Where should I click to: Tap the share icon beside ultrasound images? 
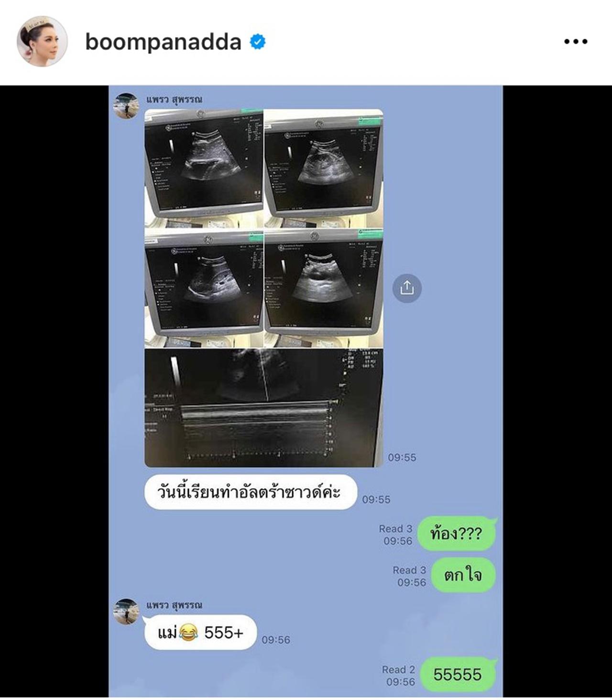407,288
